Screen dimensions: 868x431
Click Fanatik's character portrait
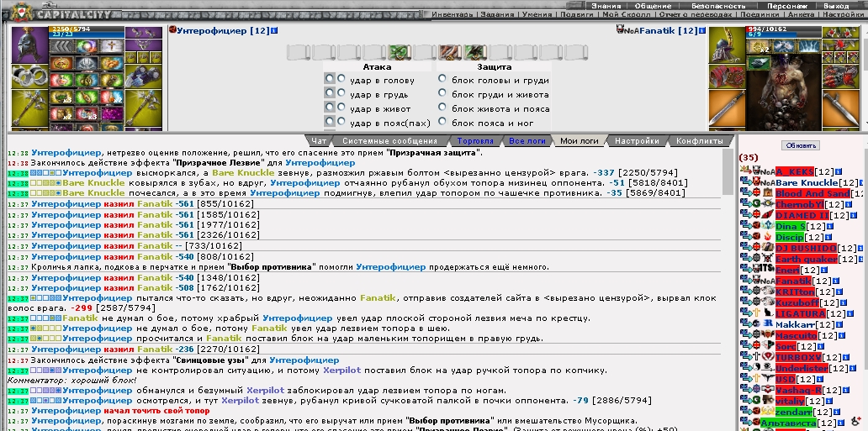[783, 93]
